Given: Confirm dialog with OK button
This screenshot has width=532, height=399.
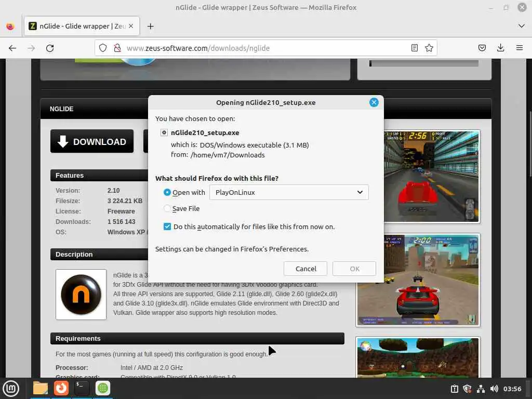Looking at the screenshot, I should pyautogui.click(x=354, y=269).
